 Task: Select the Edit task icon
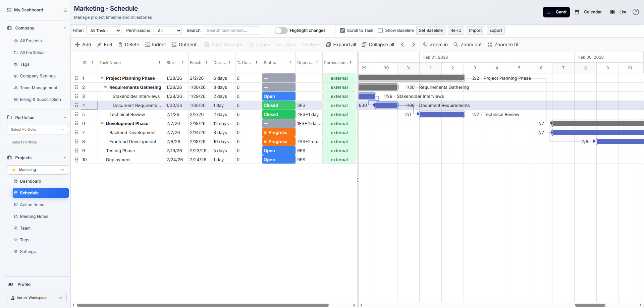point(105,44)
